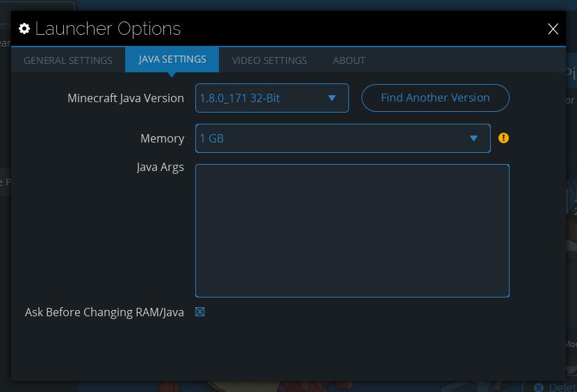This screenshot has width=577, height=392.
Task: Click the Launcher Options title text
Action: pyautogui.click(x=108, y=28)
